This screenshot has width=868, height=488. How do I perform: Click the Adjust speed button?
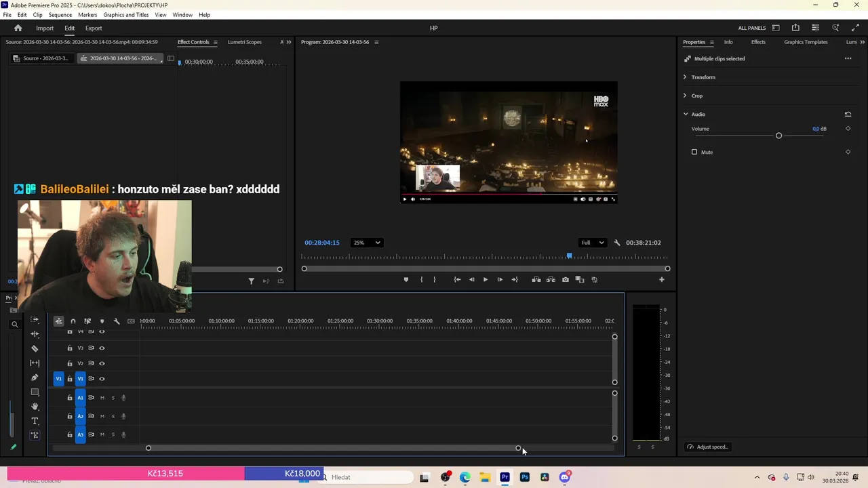tap(707, 447)
